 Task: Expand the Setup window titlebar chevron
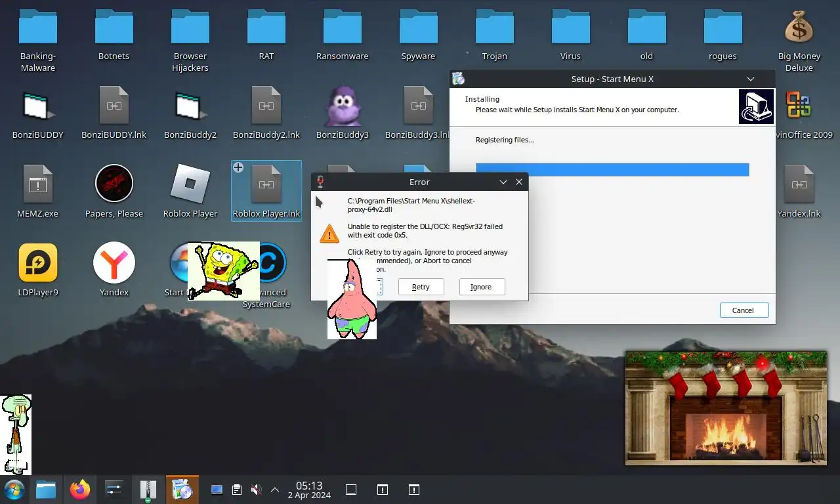click(751, 79)
